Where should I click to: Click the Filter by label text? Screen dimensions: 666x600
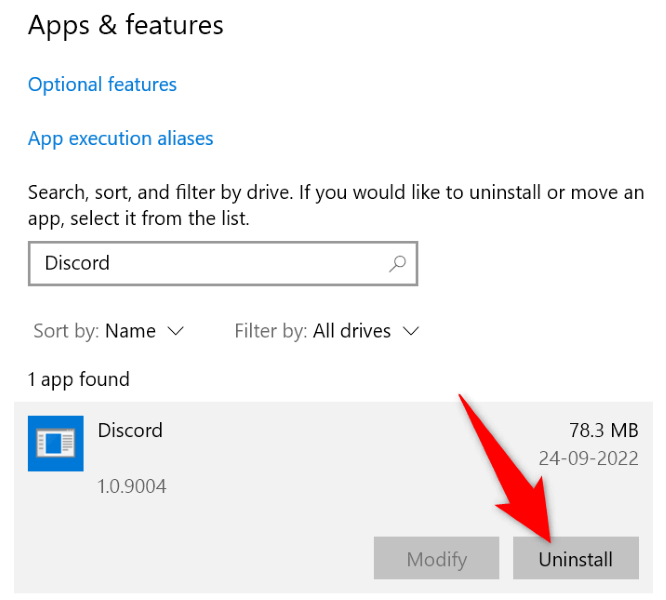click(270, 330)
